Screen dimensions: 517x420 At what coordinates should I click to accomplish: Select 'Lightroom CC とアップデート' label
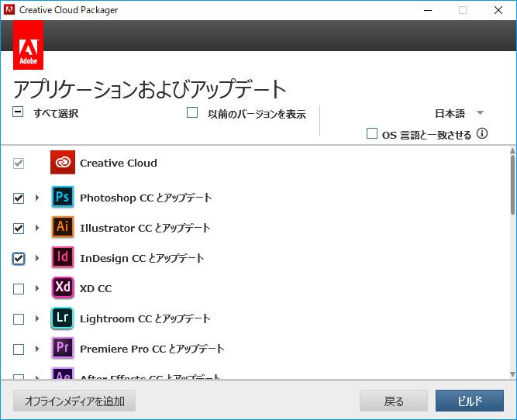[145, 318]
